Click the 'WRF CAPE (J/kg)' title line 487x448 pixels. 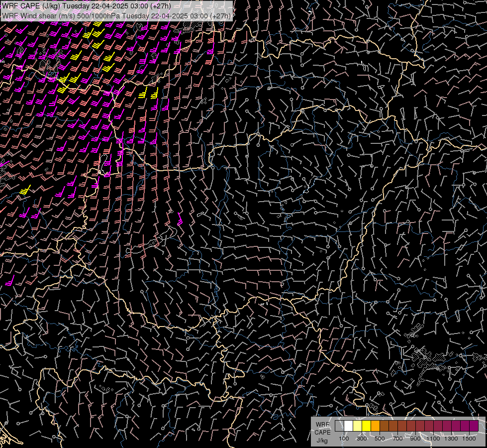[87, 6]
